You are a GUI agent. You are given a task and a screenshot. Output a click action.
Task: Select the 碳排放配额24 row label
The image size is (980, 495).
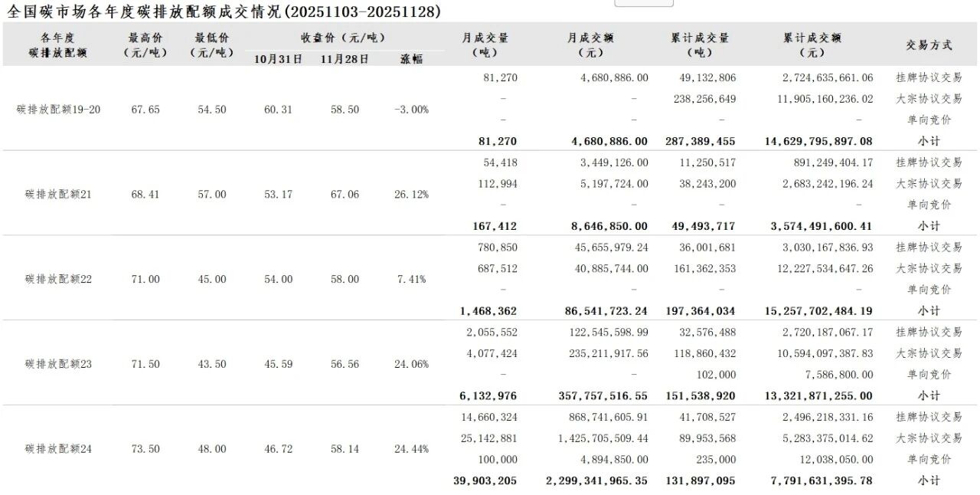tap(58, 449)
